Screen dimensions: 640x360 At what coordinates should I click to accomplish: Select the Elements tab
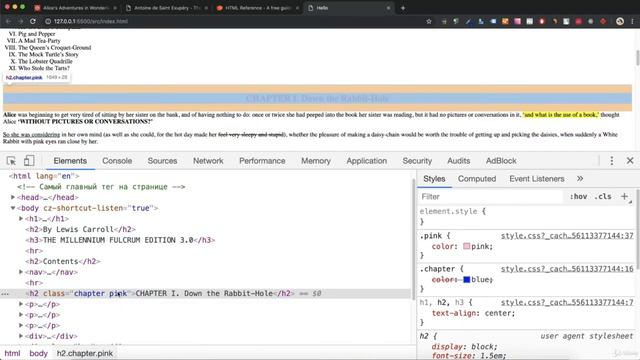[x=70, y=161]
